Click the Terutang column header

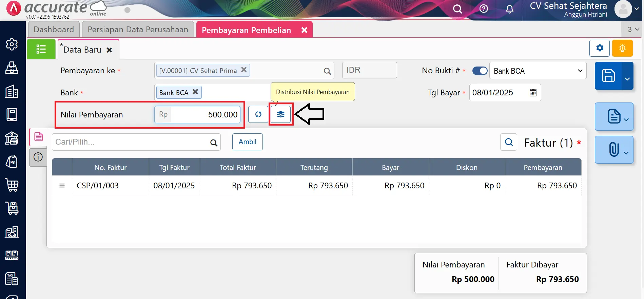click(x=314, y=167)
